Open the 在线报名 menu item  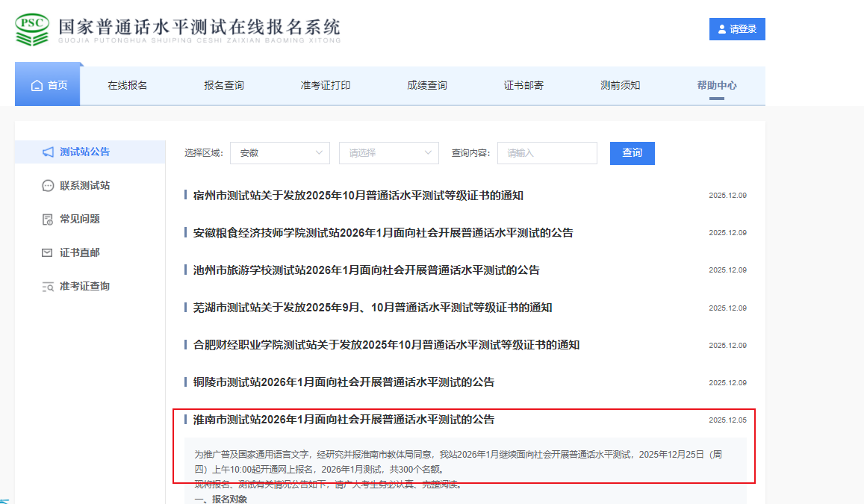(127, 85)
